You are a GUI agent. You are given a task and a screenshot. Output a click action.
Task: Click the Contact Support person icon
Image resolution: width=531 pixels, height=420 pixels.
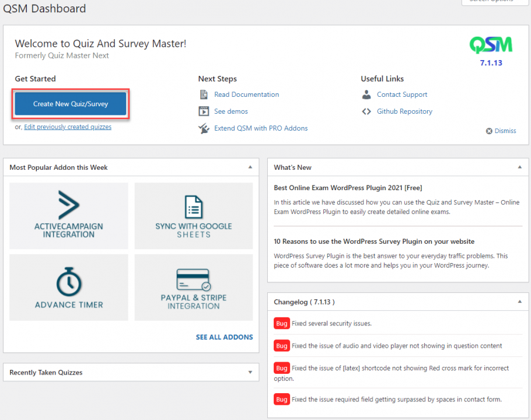[366, 94]
